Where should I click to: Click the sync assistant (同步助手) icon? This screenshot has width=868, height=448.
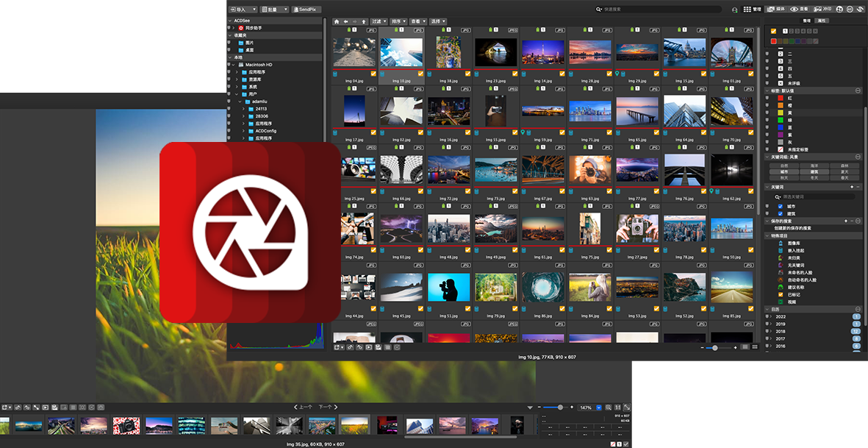(240, 28)
